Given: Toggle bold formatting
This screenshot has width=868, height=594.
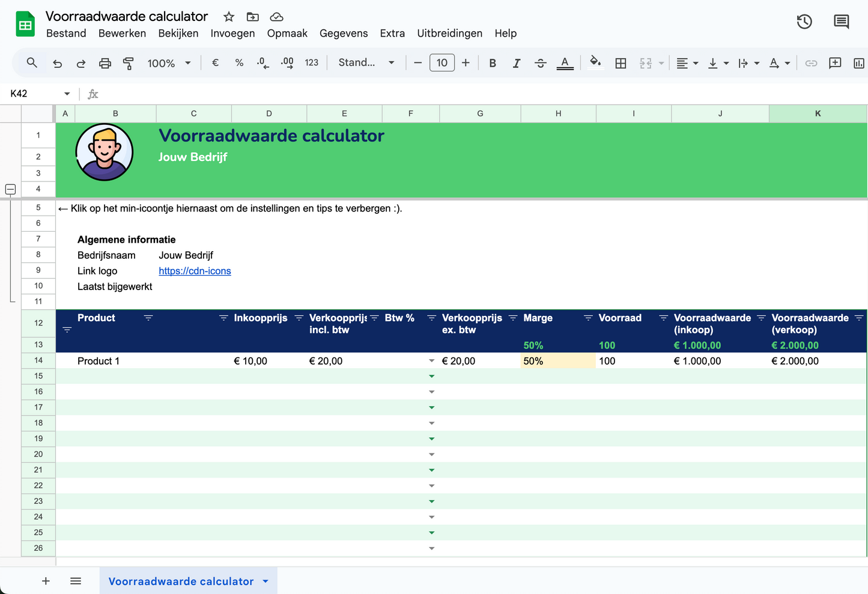Looking at the screenshot, I should [x=493, y=63].
